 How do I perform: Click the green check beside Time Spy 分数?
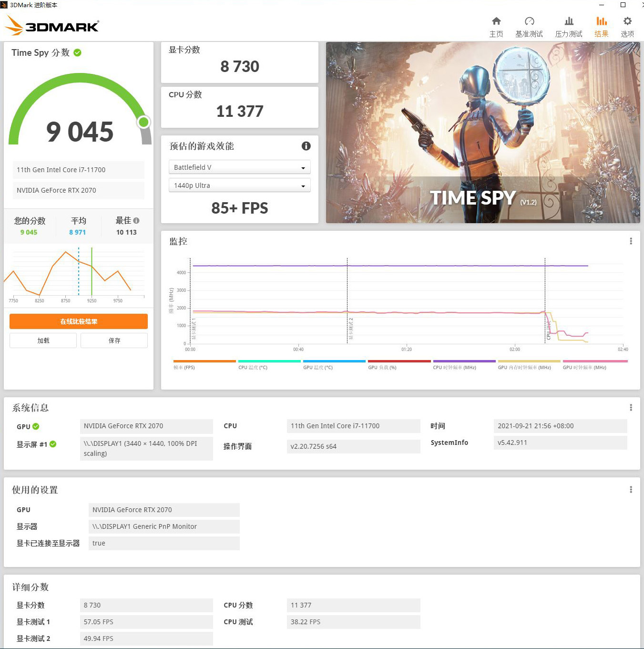[77, 52]
